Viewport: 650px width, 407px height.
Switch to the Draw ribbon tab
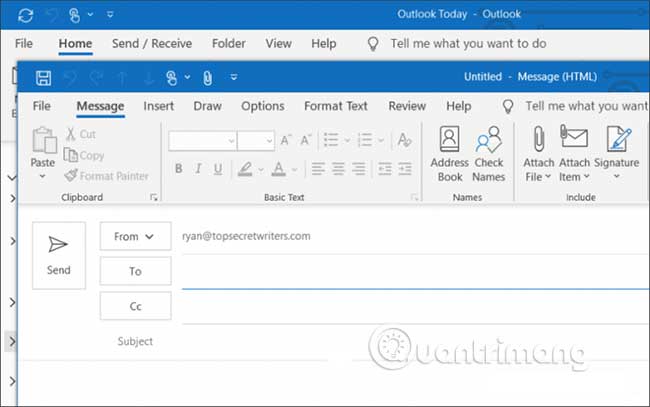[207, 106]
